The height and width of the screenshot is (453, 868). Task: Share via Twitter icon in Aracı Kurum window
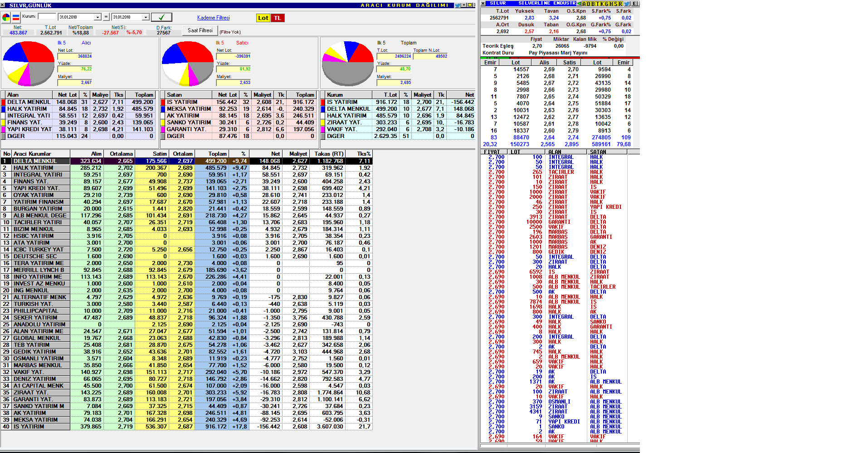[458, 5]
